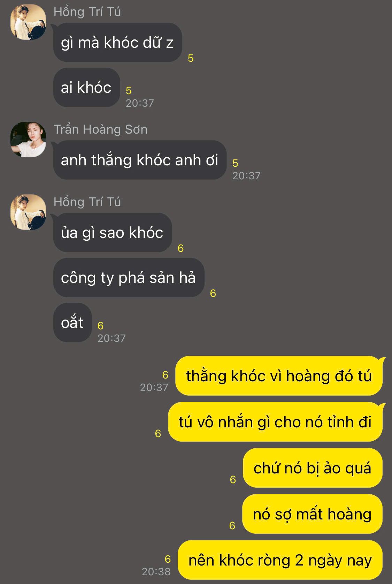This screenshot has height=584, width=392.
Task: Select the 'gì mà khóc dữ z' message
Action: (117, 43)
